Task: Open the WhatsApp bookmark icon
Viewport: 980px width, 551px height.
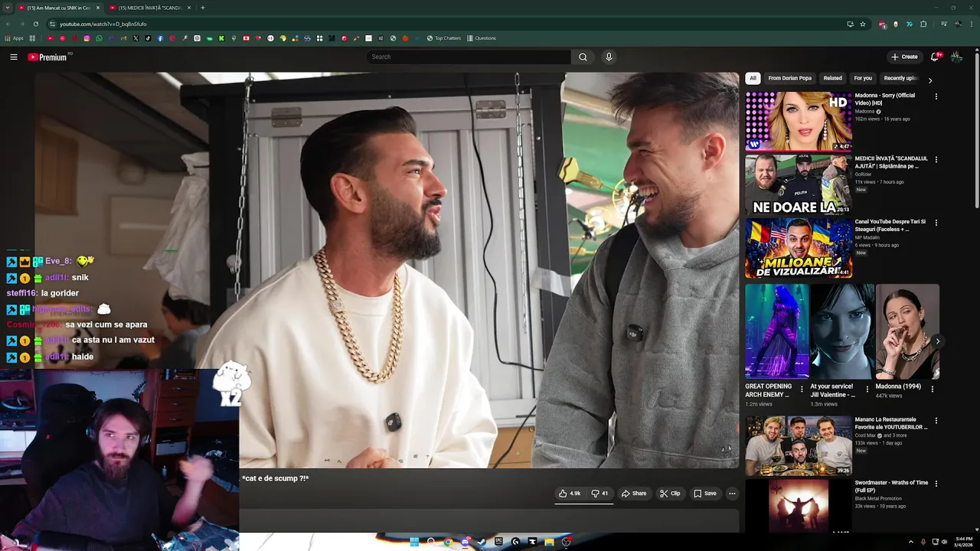Action: click(x=99, y=38)
